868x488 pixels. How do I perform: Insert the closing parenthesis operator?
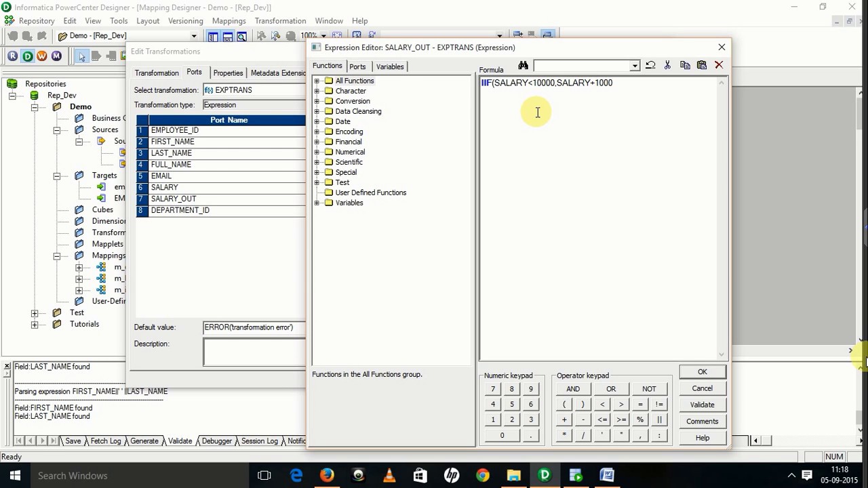[x=583, y=405]
